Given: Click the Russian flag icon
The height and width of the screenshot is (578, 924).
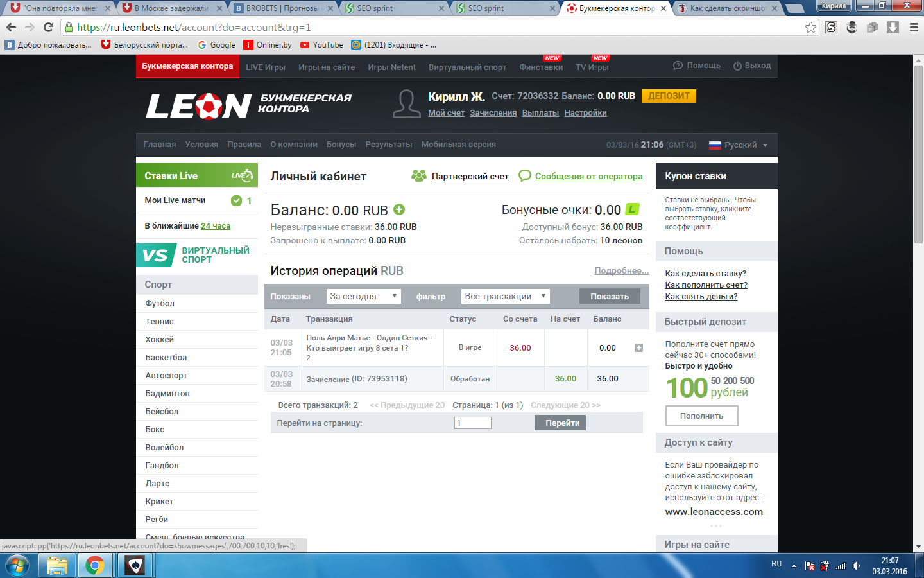Looking at the screenshot, I should coord(715,145).
